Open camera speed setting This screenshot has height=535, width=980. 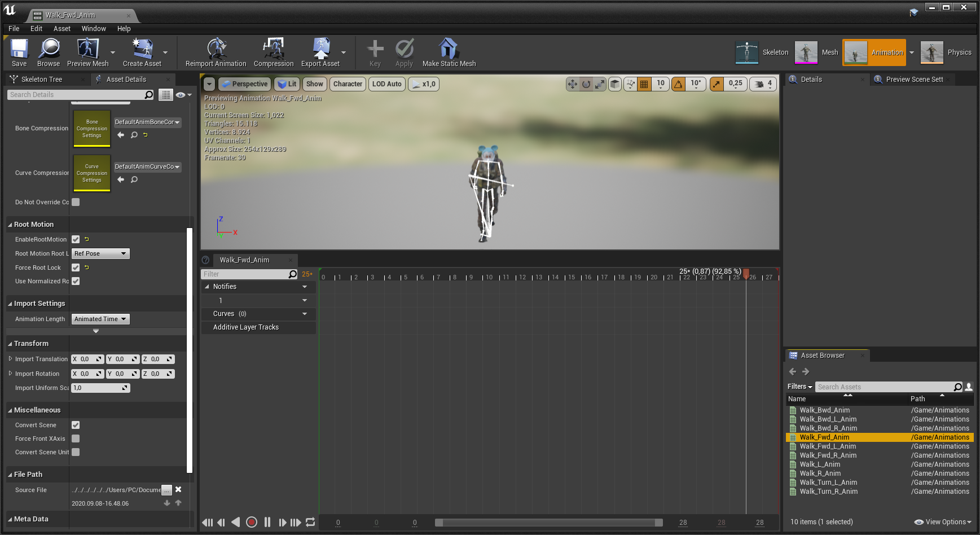tap(763, 84)
